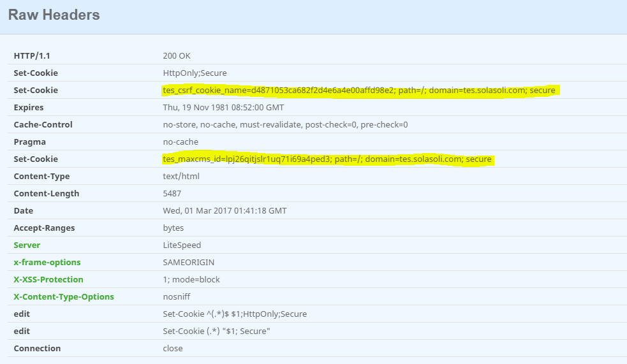Select the HTTP/1.1 header name
The height and width of the screenshot is (364, 627).
(x=32, y=56)
